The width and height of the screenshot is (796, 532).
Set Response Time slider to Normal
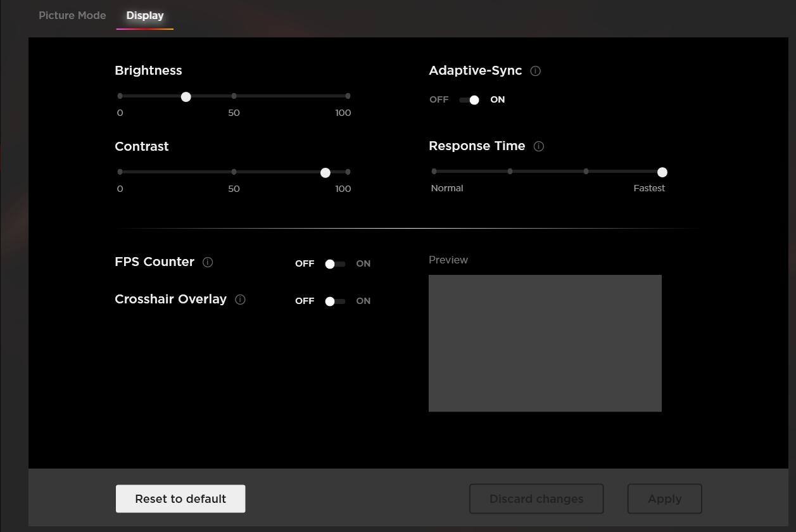tap(434, 171)
